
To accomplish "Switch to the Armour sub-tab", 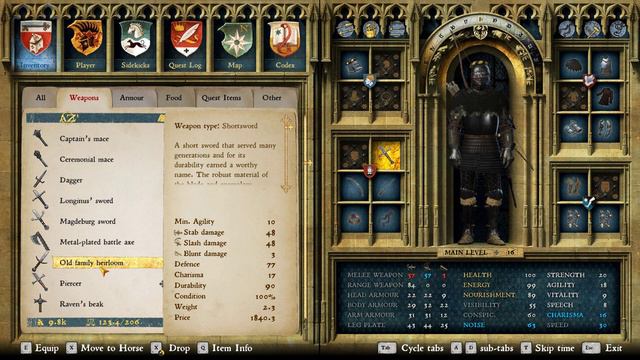I will click(131, 98).
